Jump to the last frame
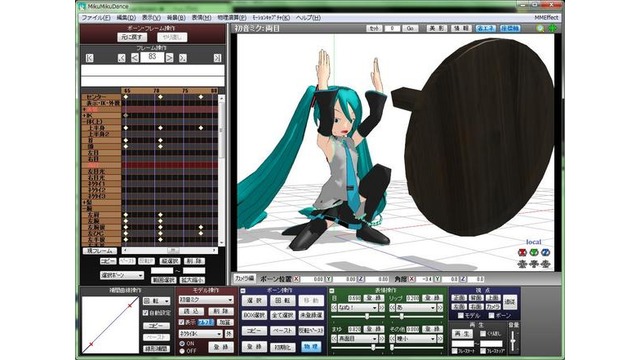 pyautogui.click(x=218, y=58)
